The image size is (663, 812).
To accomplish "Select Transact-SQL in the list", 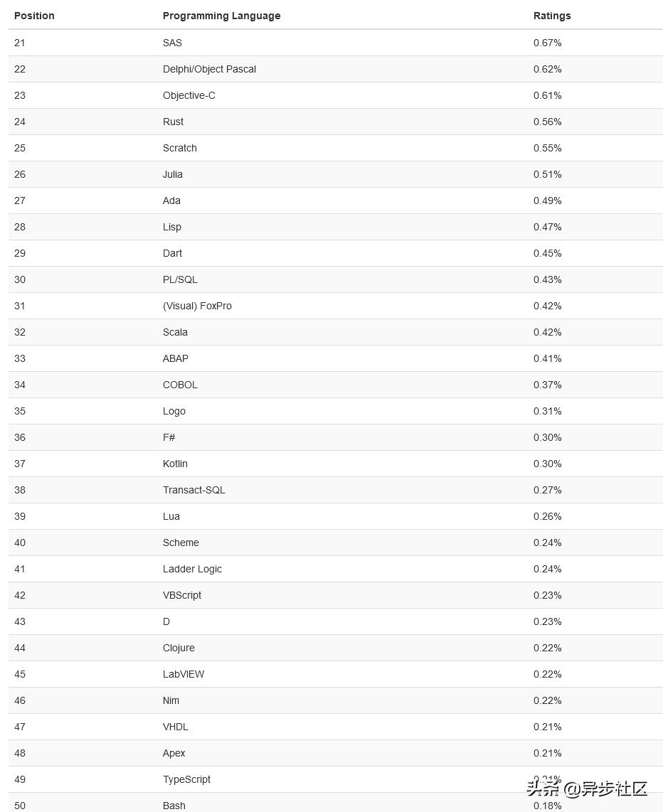I will [x=193, y=490].
